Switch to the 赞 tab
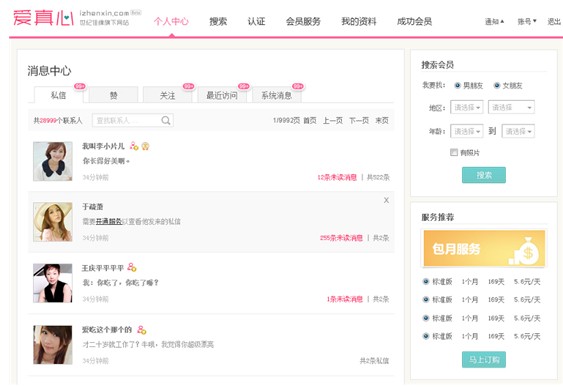 tap(113, 95)
